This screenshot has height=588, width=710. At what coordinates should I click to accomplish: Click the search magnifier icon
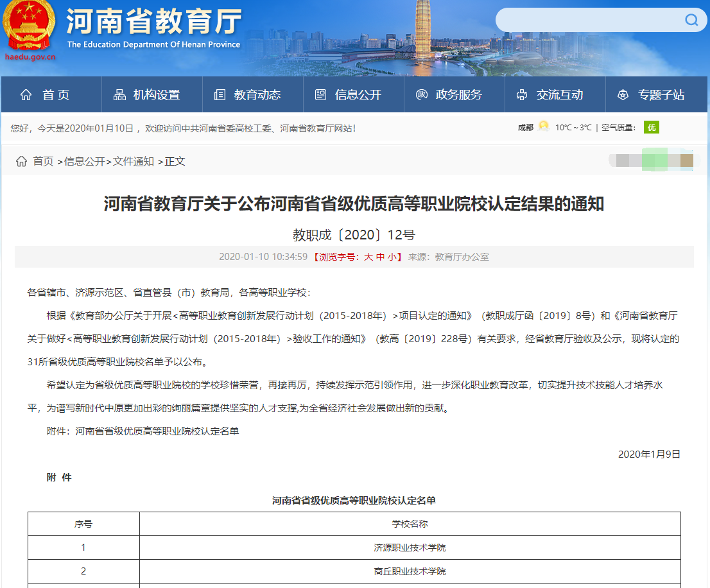pyautogui.click(x=691, y=20)
